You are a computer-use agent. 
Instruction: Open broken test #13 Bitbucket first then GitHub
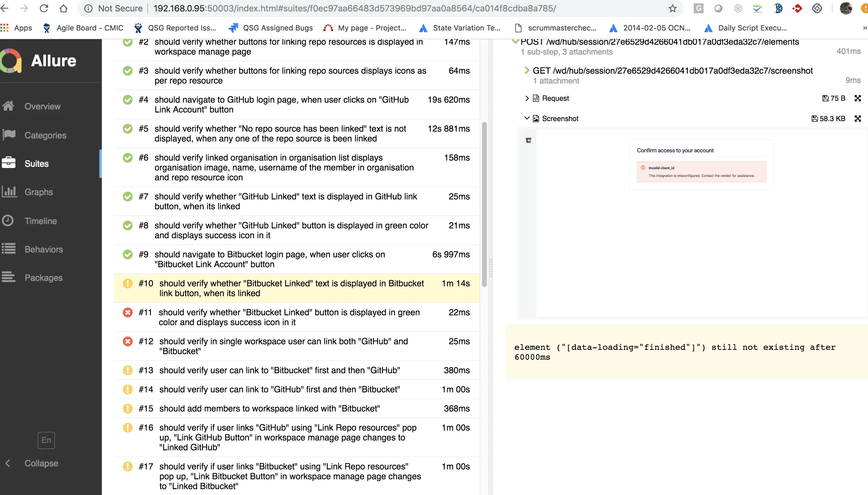coord(279,370)
